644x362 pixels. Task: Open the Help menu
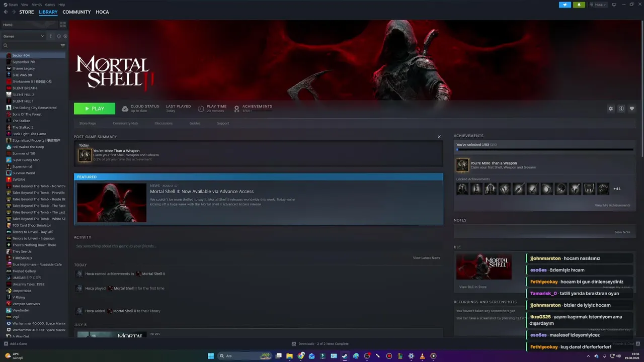[x=61, y=5]
